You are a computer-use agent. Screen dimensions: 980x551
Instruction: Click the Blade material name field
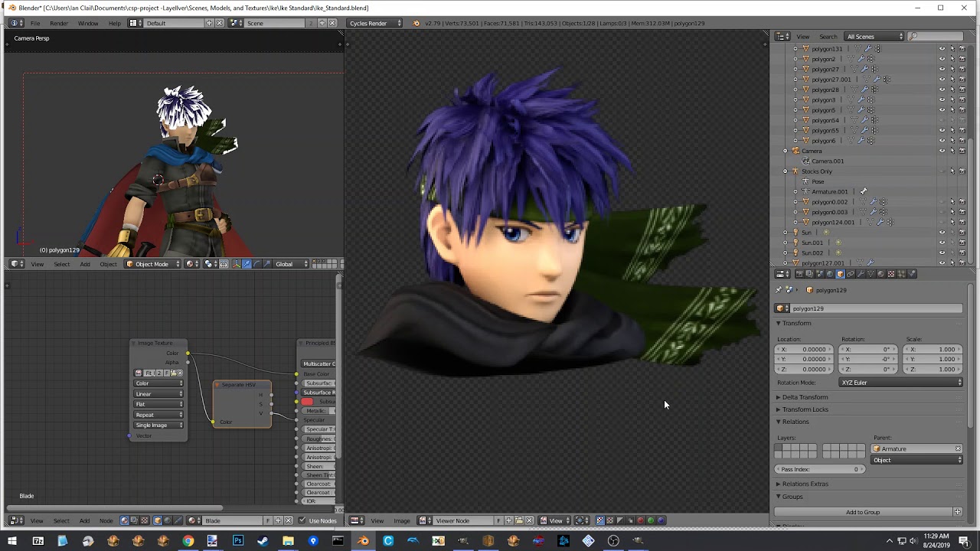pyautogui.click(x=234, y=521)
